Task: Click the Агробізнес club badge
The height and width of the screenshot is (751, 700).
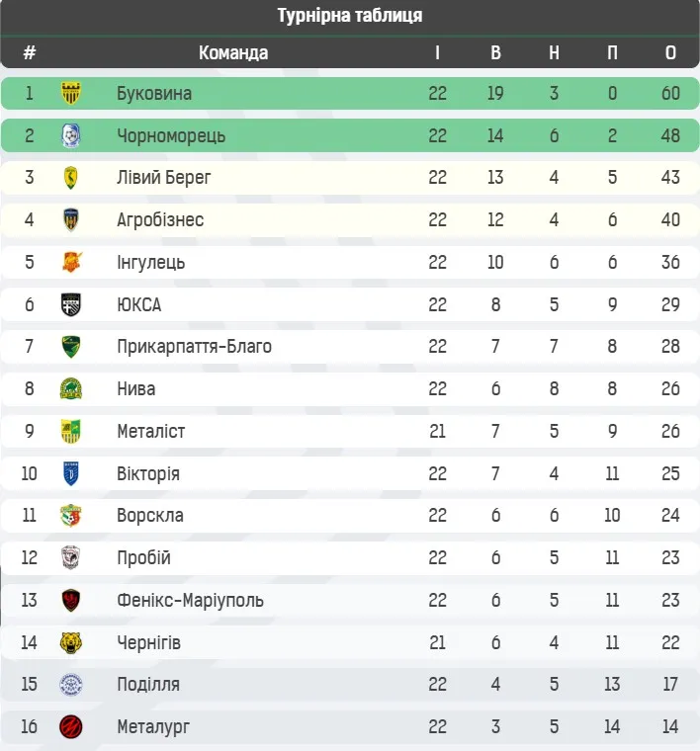Action: point(71,219)
